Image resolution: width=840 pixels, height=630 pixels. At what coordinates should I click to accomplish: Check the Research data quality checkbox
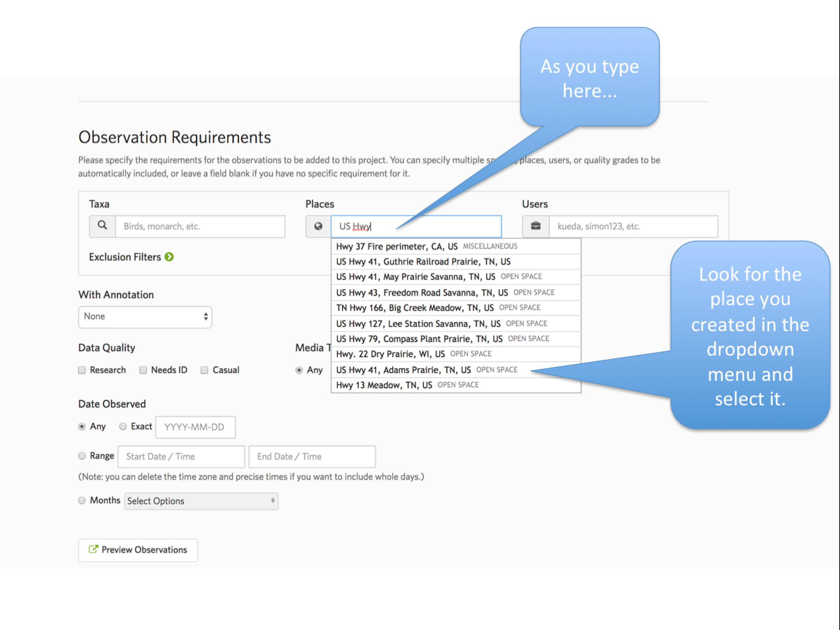pos(82,370)
